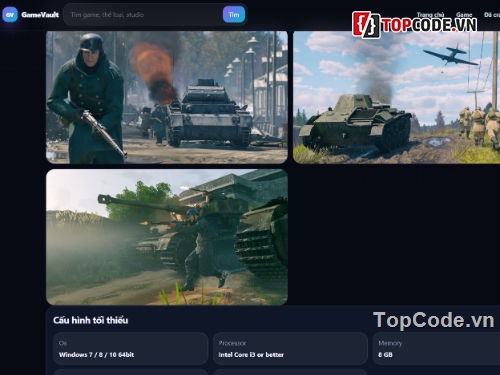
Task: Select the Cấu hình tối thiểu heading
Action: [x=90, y=320]
